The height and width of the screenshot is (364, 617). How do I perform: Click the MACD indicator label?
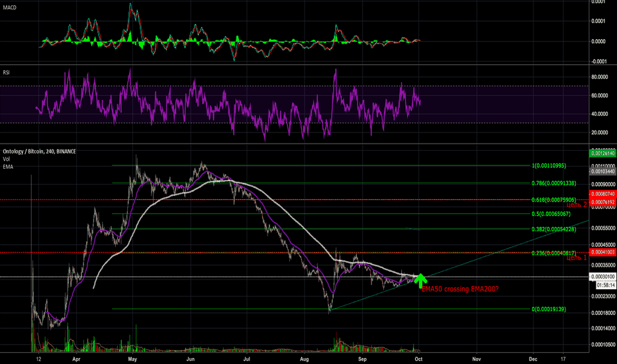pyautogui.click(x=9, y=7)
